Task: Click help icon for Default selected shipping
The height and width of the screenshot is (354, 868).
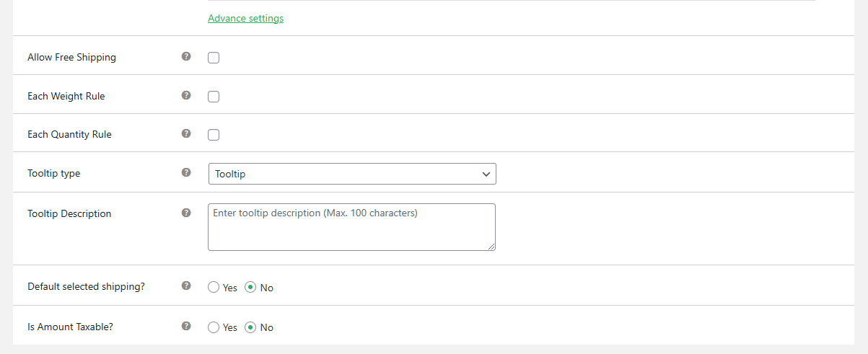Action: point(186,286)
